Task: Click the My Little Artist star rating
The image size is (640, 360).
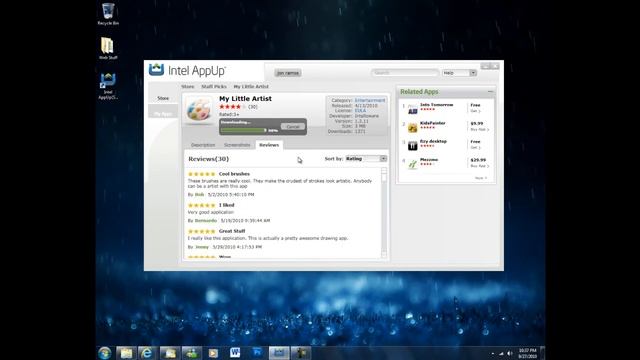Action: 232,107
